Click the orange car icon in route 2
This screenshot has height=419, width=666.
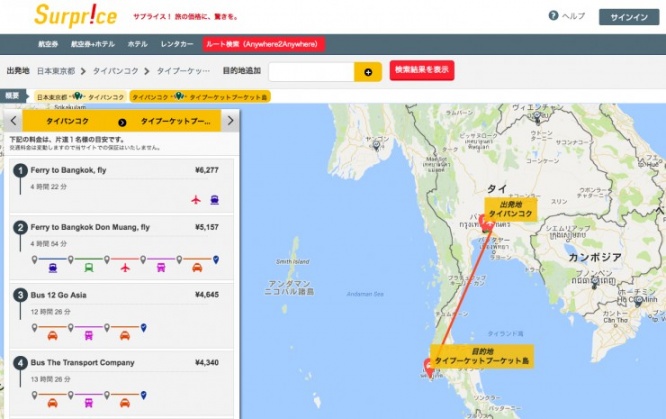tap(197, 268)
